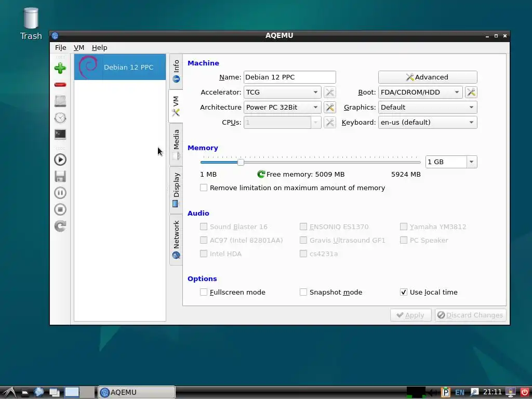Enable Fullscreen mode option
This screenshot has width=532, height=399.
point(204,292)
